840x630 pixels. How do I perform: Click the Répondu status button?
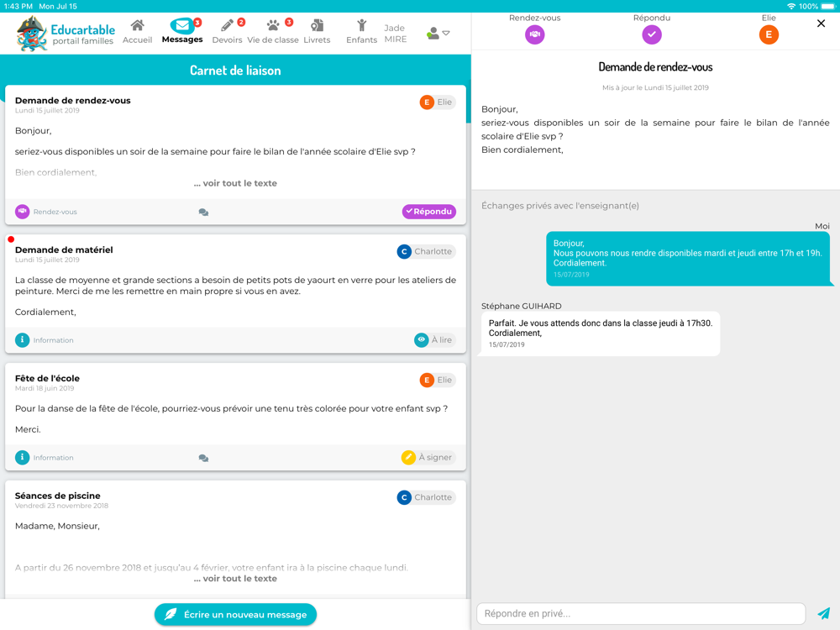pos(429,212)
